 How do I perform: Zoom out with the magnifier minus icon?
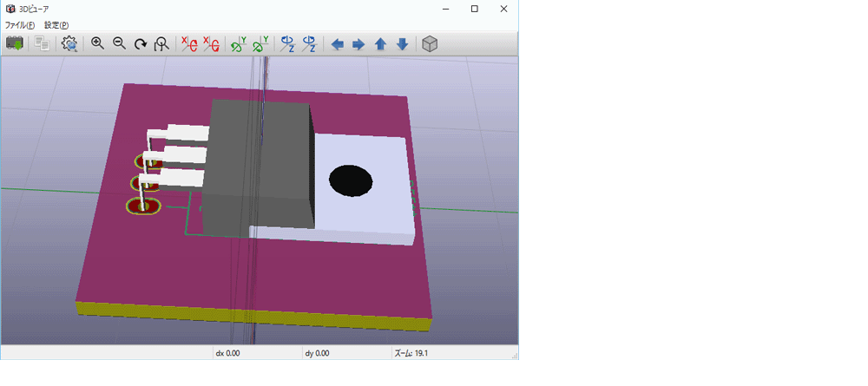pyautogui.click(x=119, y=44)
